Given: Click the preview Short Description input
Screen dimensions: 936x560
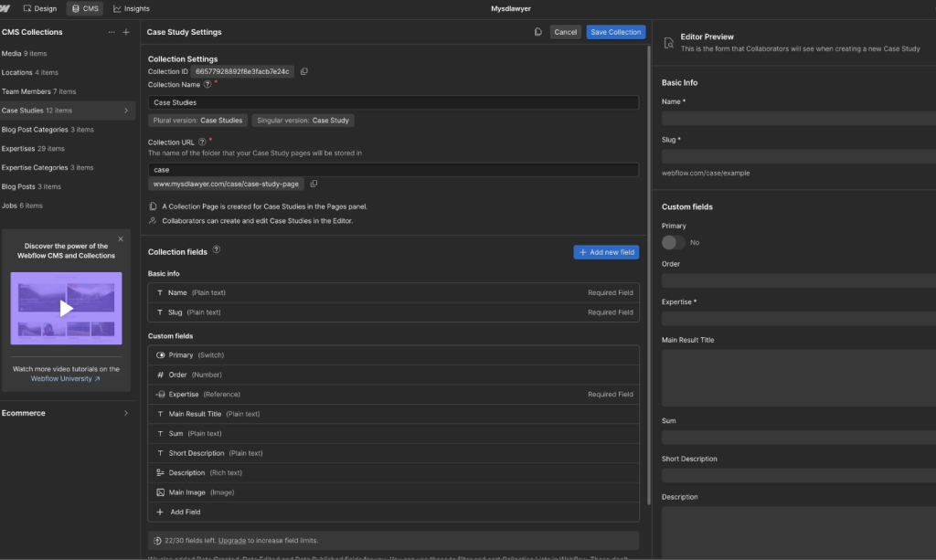Looking at the screenshot, I should click(x=799, y=476).
